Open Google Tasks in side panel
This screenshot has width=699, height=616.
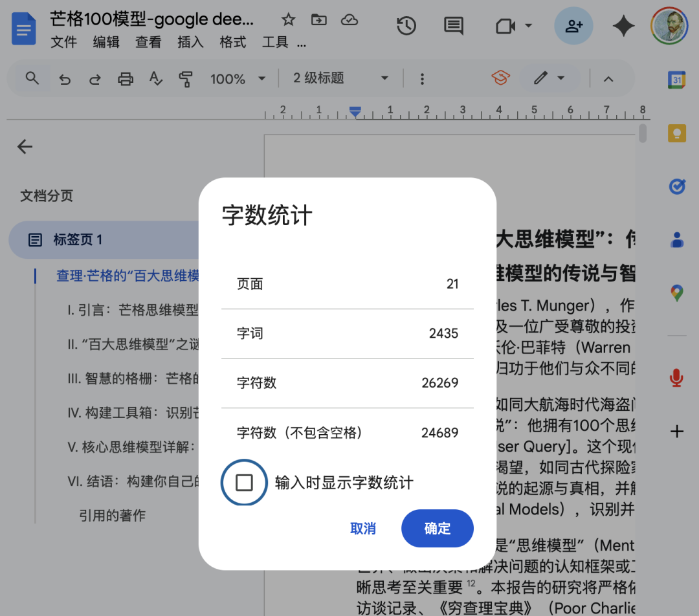677,186
